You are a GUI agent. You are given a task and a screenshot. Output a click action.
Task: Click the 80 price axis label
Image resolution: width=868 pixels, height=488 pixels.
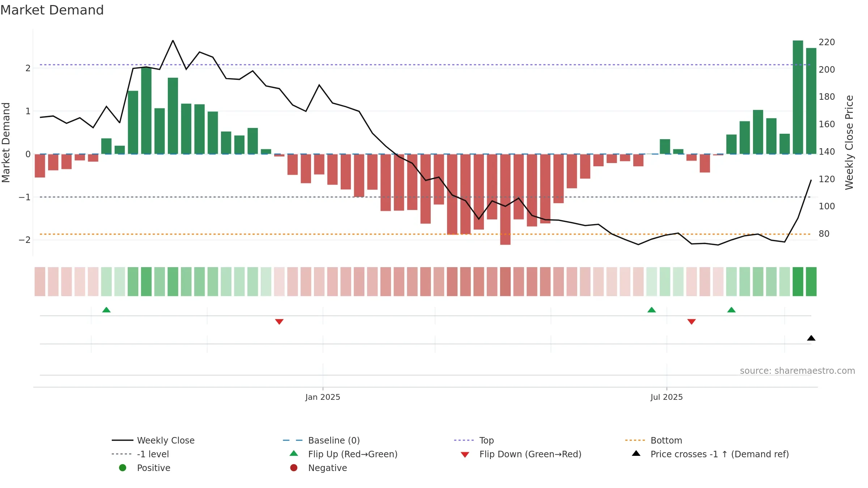coord(824,234)
